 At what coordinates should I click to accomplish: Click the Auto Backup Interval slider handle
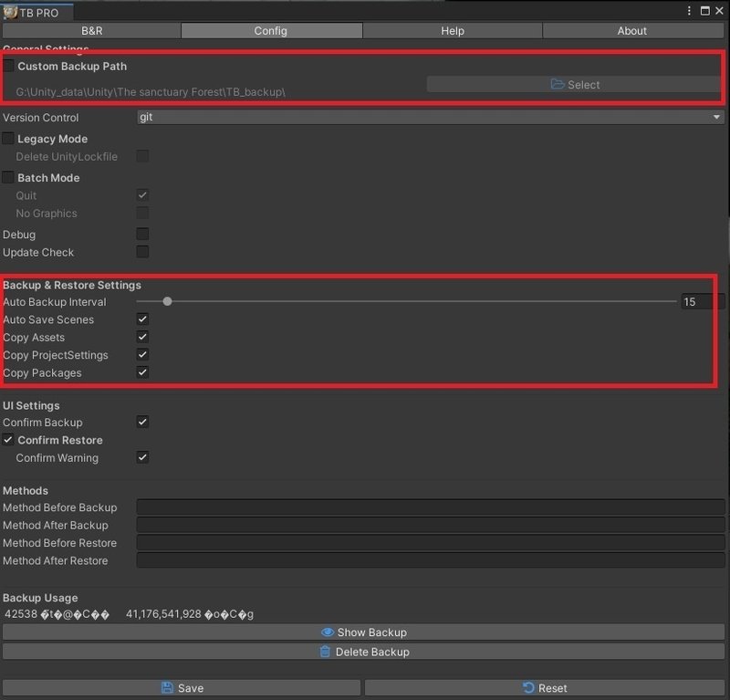coord(168,301)
